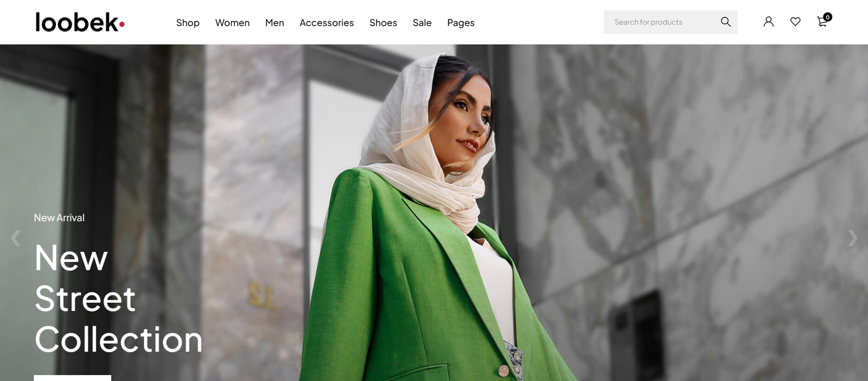Click the cart item count badge
This screenshot has height=381, width=868.
827,17
